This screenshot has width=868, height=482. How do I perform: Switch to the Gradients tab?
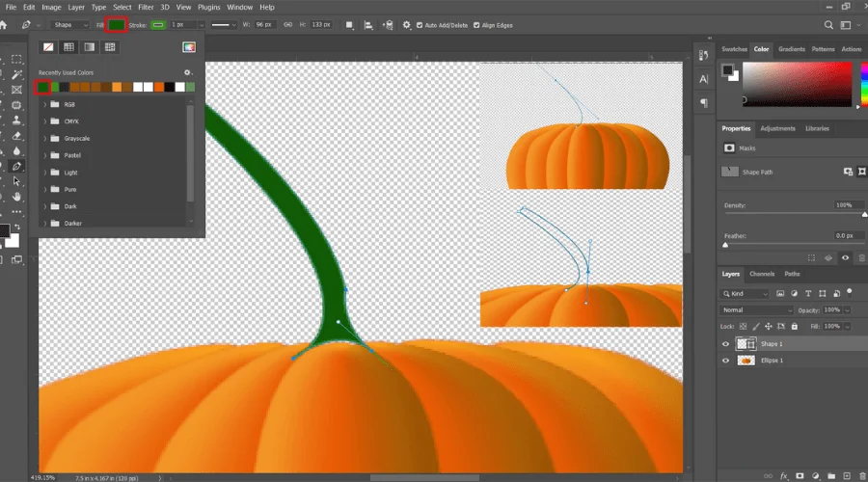tap(792, 49)
